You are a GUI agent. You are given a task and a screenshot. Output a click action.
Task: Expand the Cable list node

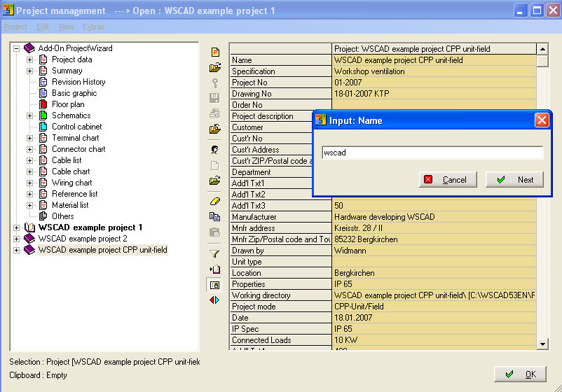coord(30,160)
